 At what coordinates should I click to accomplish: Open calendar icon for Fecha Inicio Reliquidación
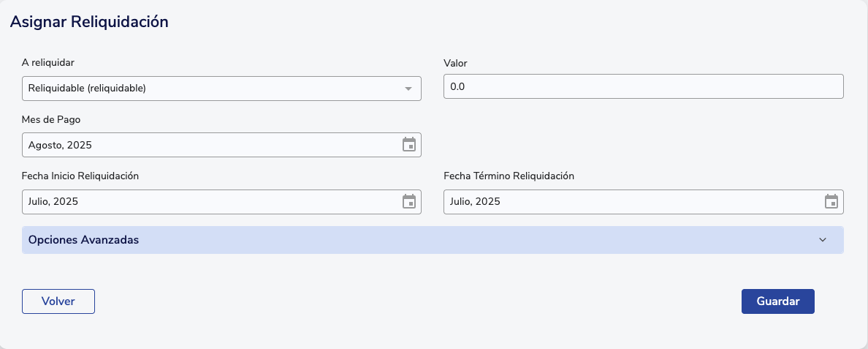point(409,202)
